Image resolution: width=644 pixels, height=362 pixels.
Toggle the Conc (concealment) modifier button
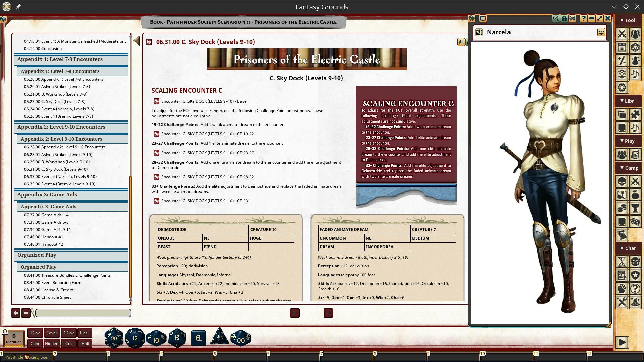click(x=35, y=343)
